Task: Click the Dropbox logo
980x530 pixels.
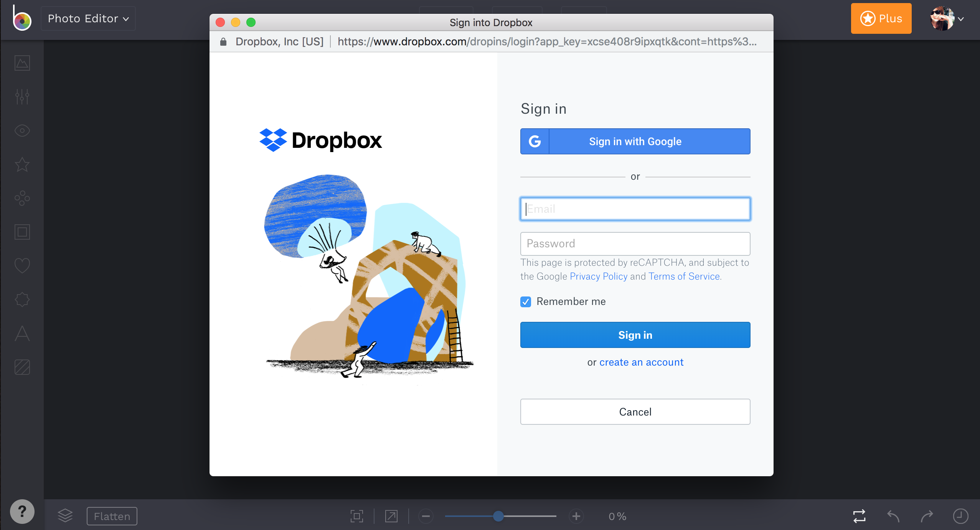Action: click(321, 140)
